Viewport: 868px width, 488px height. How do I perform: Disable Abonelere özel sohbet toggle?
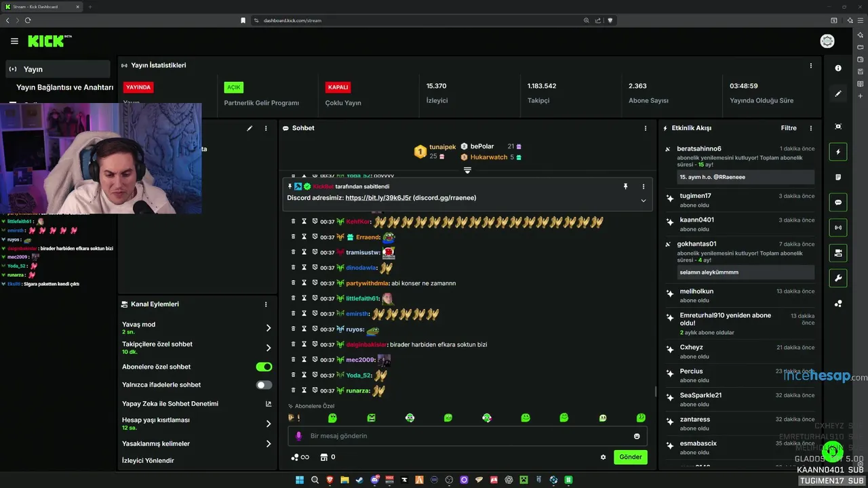coord(264,367)
